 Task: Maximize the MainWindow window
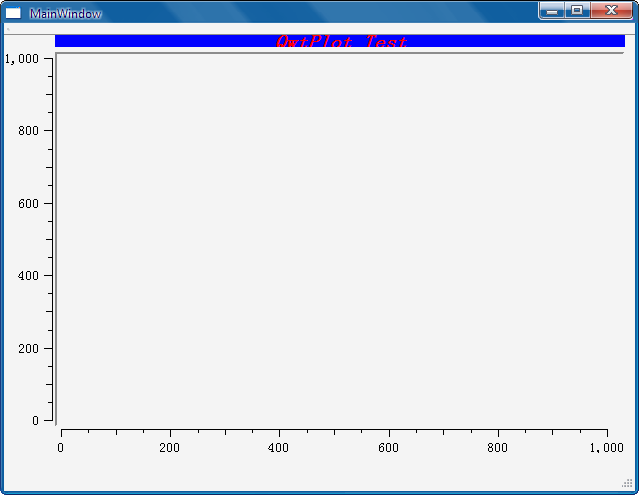(577, 11)
